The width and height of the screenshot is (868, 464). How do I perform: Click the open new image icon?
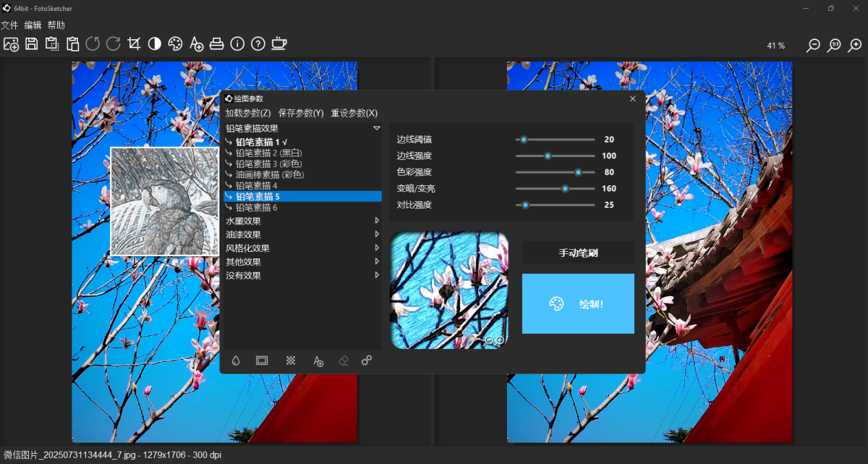pos(11,44)
